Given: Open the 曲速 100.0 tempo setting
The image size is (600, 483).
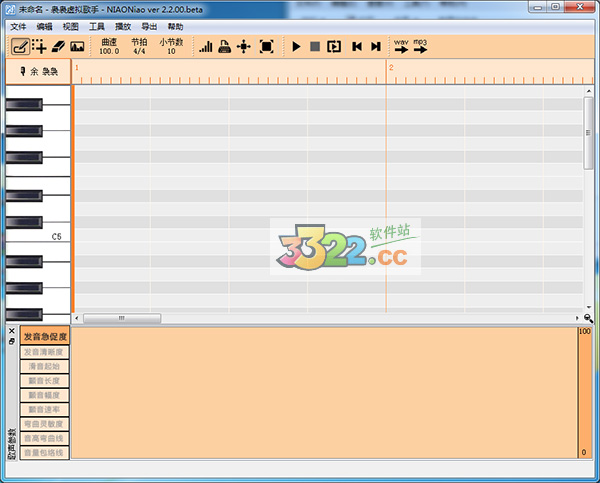Looking at the screenshot, I should click(109, 46).
